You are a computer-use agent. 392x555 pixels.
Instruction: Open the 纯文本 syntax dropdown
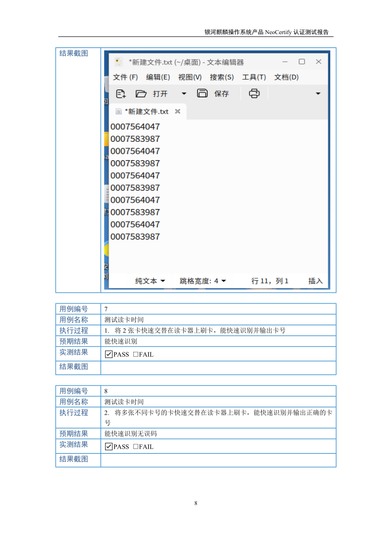150,281
